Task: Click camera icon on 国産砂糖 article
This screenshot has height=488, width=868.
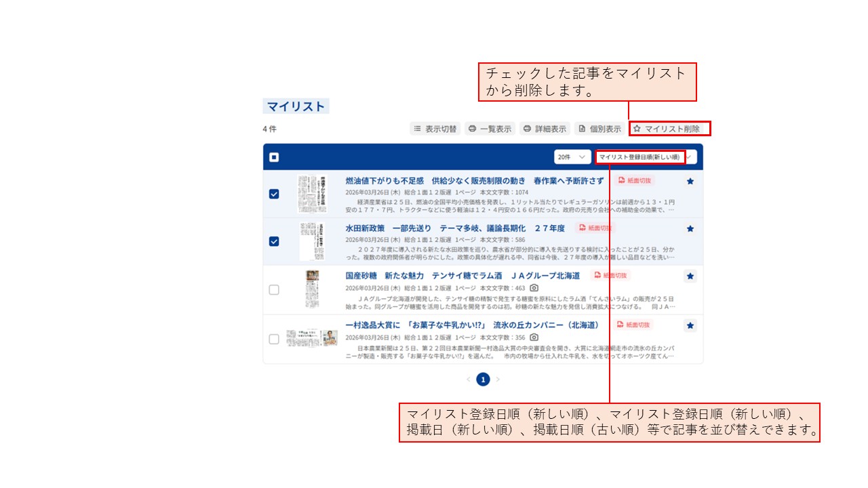Action: pos(534,288)
